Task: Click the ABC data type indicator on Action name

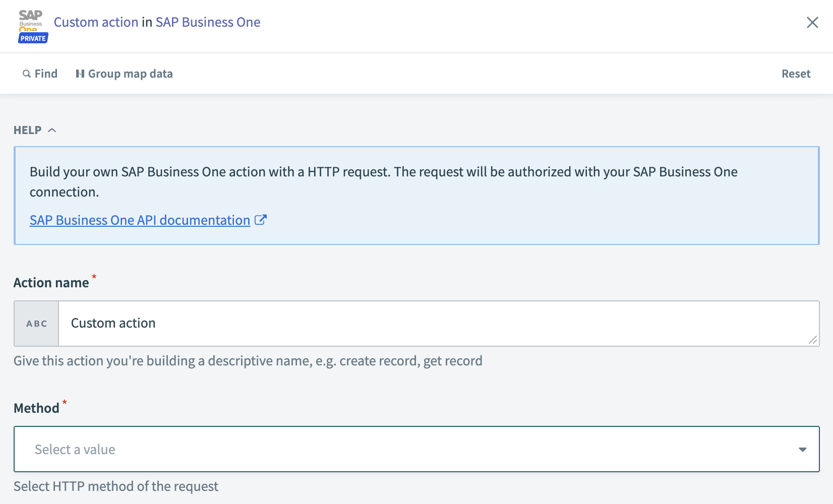Action: pyautogui.click(x=36, y=324)
